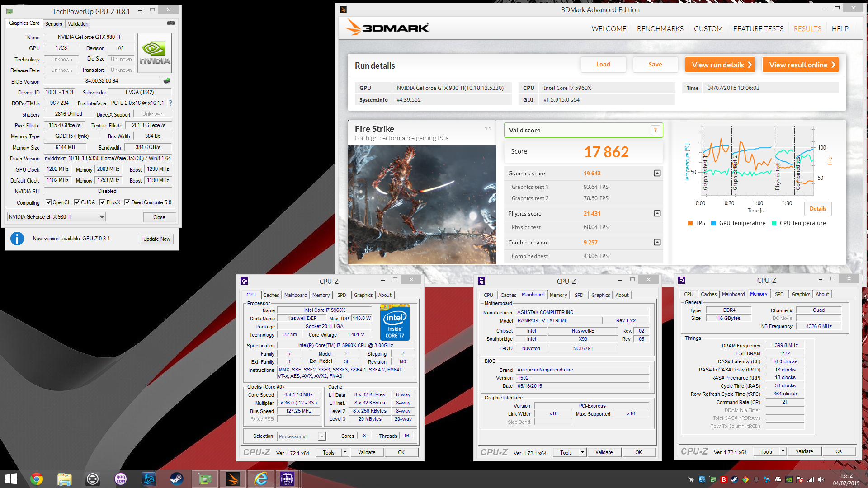The width and height of the screenshot is (868, 488).
Task: Click the GPU-Z Driver Version field
Action: click(108, 158)
